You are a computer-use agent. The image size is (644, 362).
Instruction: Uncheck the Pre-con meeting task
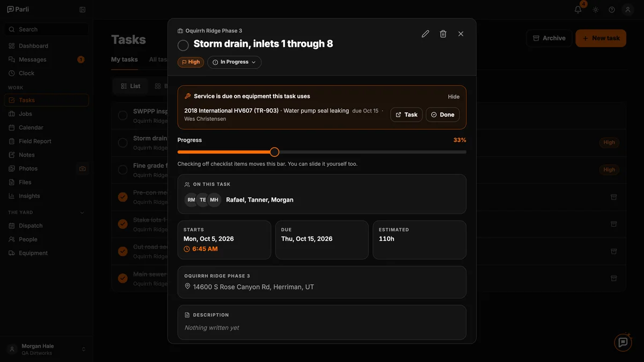pyautogui.click(x=123, y=197)
